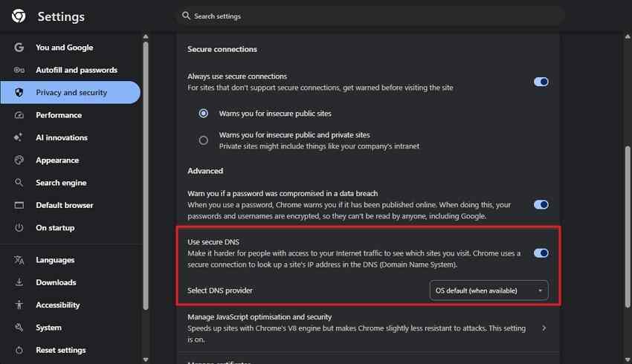
Task: Click the Secure connections heading
Action: tap(222, 49)
